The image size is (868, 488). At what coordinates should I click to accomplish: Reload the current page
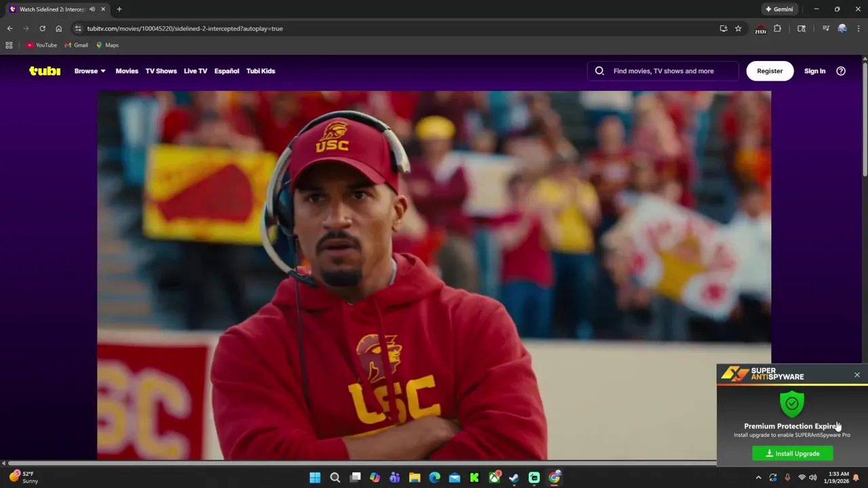[x=42, y=28]
